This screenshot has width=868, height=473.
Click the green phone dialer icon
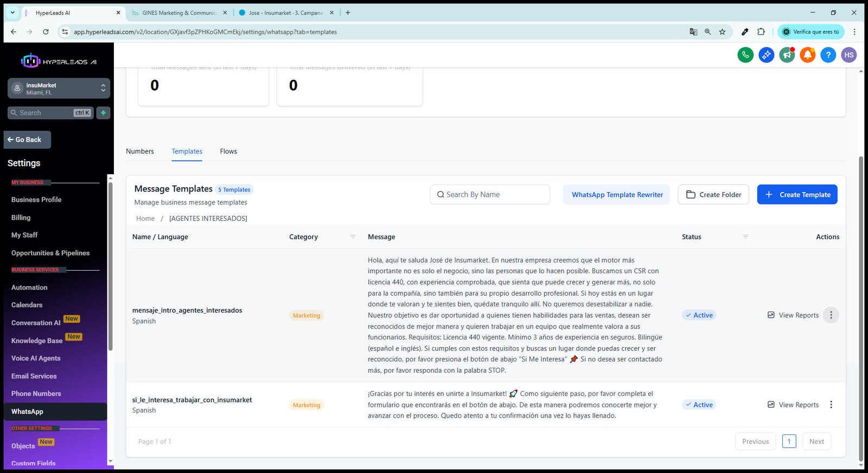[745, 55]
